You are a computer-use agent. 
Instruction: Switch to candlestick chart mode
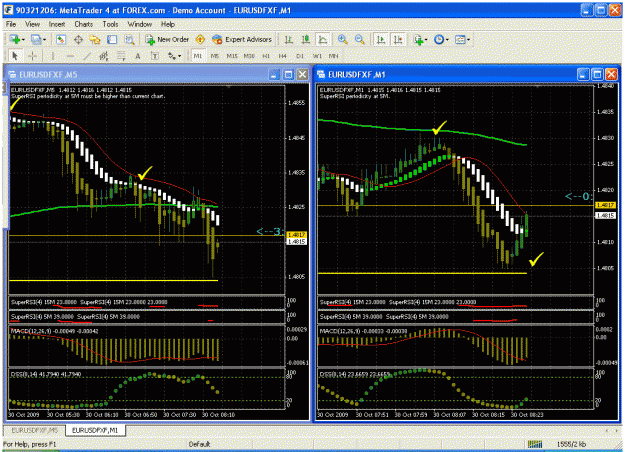click(x=306, y=39)
